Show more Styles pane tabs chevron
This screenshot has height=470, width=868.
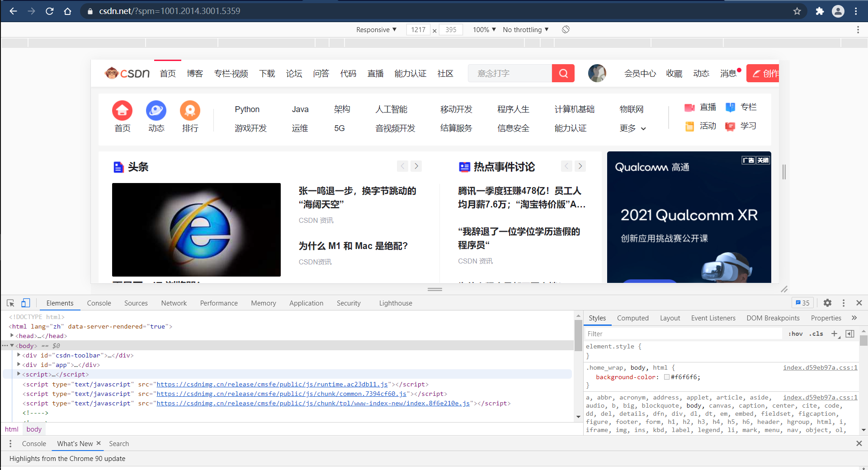click(x=854, y=318)
